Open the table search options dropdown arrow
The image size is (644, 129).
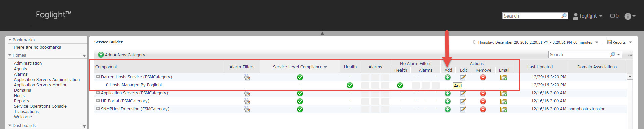coord(618,55)
